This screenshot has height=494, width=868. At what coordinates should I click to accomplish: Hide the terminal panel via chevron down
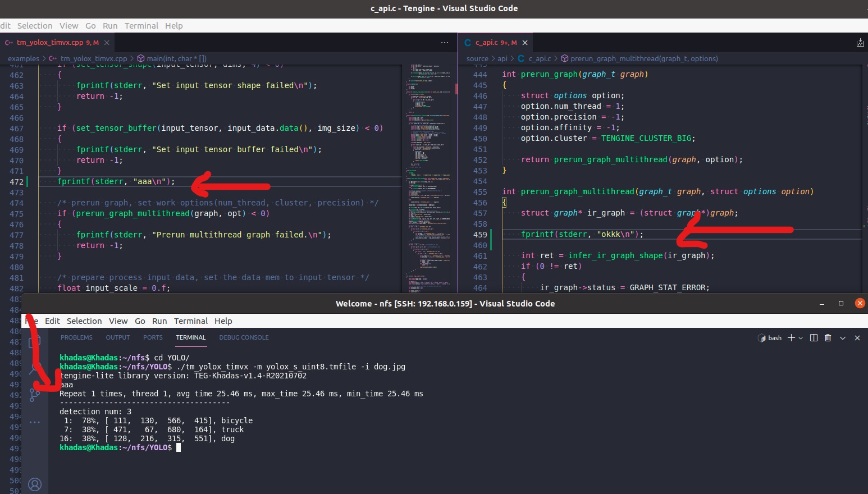click(x=843, y=337)
